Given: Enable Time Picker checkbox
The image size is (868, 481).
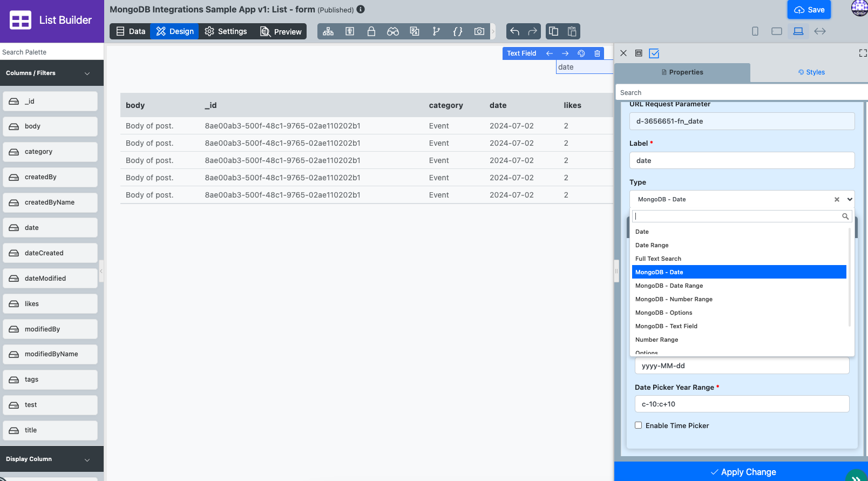Looking at the screenshot, I should pyautogui.click(x=639, y=425).
